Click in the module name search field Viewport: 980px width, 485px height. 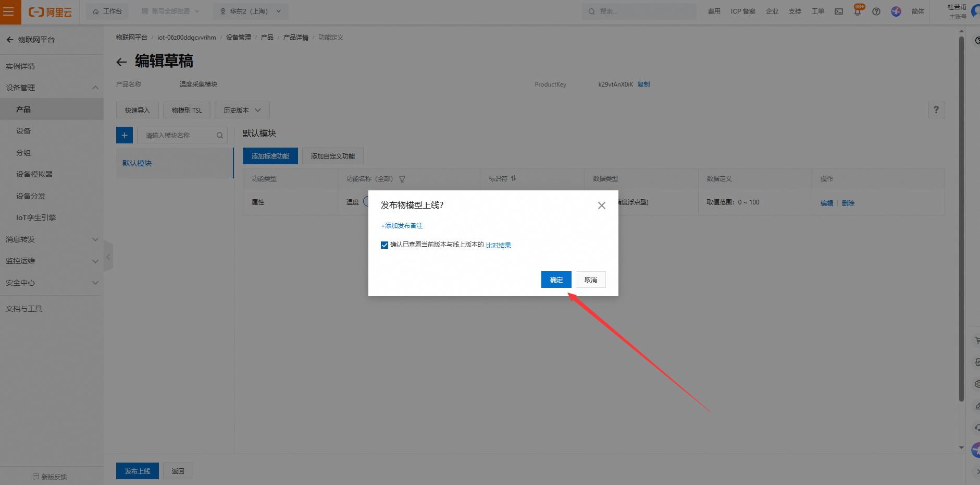(177, 135)
